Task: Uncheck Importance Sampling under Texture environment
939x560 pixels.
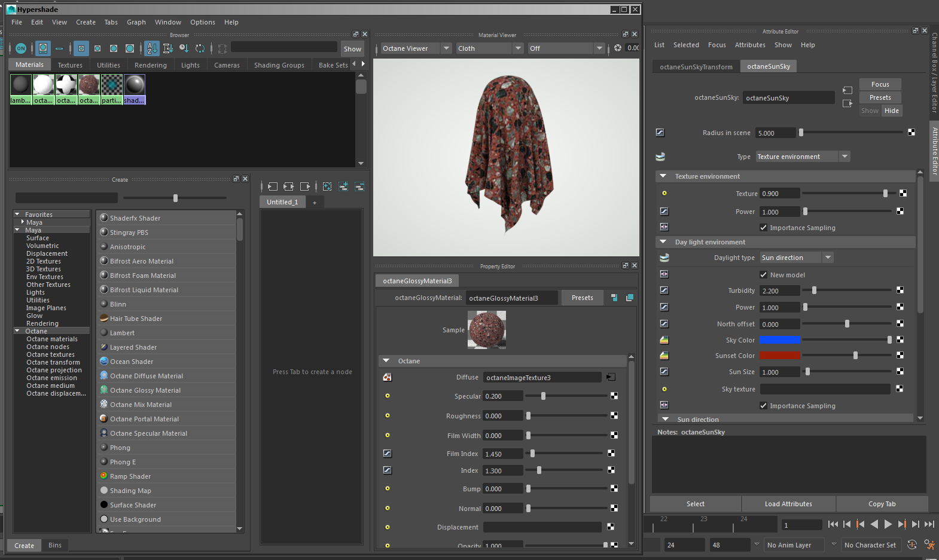Action: tap(763, 228)
